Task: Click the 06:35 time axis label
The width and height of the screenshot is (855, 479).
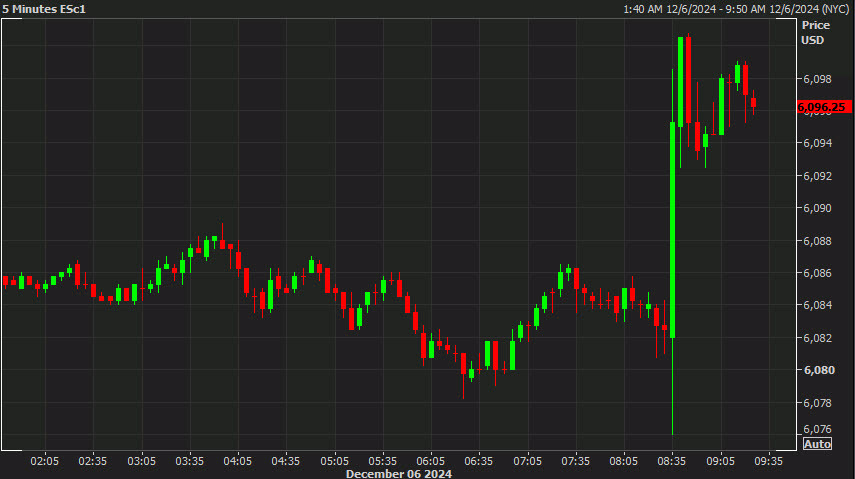Action: (479, 461)
